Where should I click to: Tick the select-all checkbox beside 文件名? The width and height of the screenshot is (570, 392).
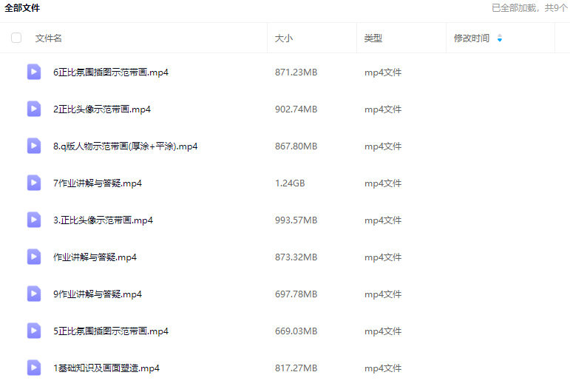point(16,38)
